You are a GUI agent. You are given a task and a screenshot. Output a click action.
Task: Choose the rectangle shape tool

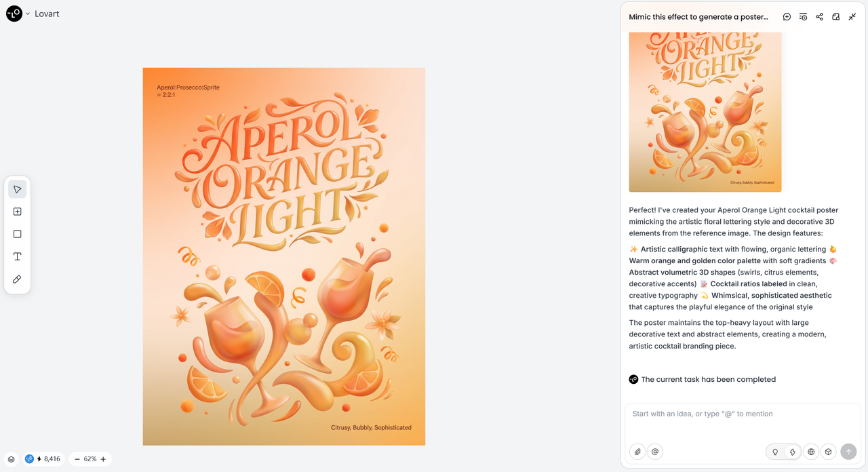pyautogui.click(x=18, y=234)
